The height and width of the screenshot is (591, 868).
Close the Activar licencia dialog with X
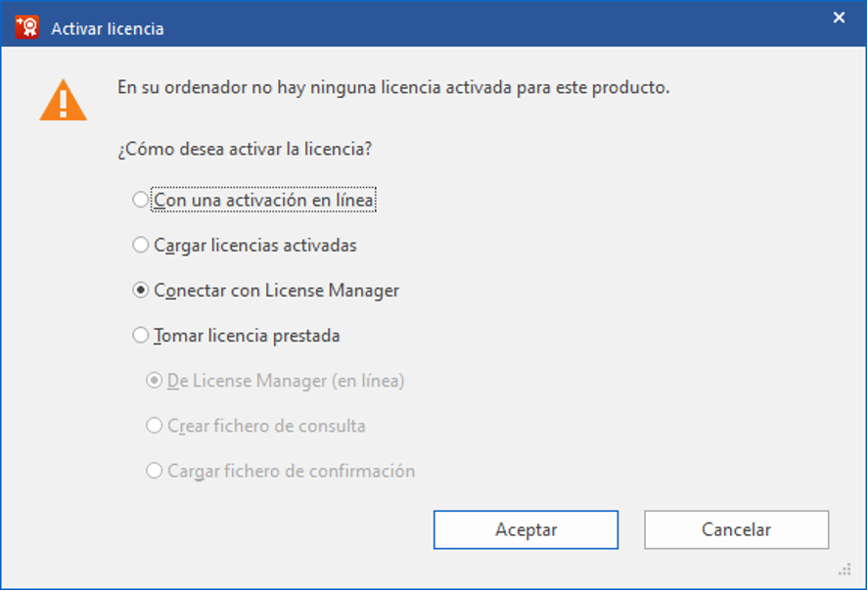tap(839, 18)
